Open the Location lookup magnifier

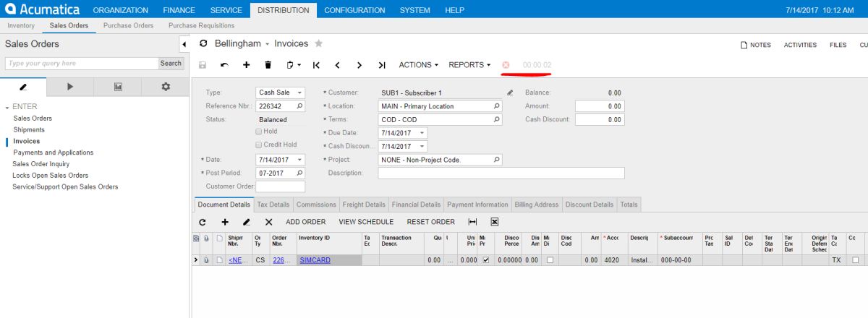tap(497, 106)
